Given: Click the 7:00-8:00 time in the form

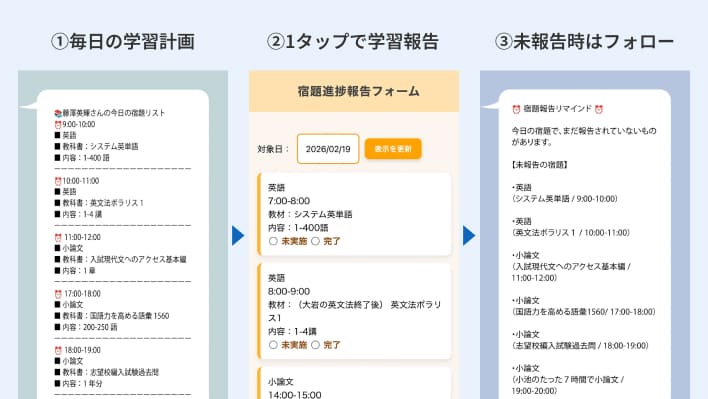Looking at the screenshot, I should pyautogui.click(x=289, y=201).
